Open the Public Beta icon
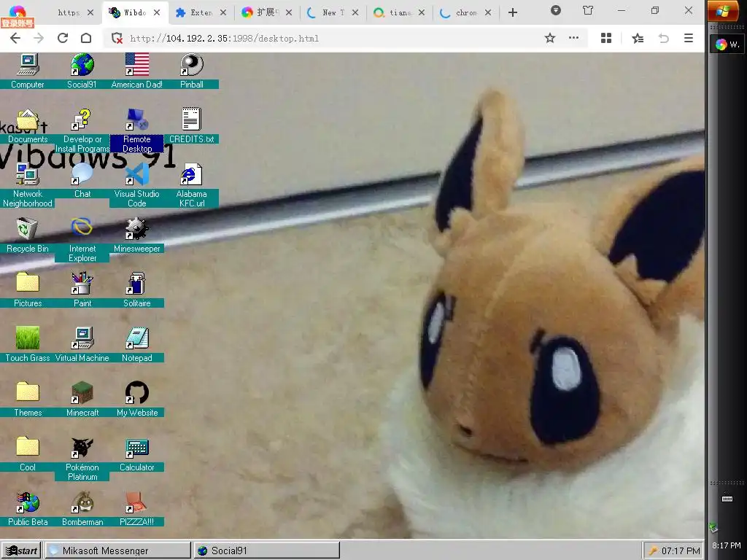This screenshot has height=560, width=747. [x=28, y=508]
